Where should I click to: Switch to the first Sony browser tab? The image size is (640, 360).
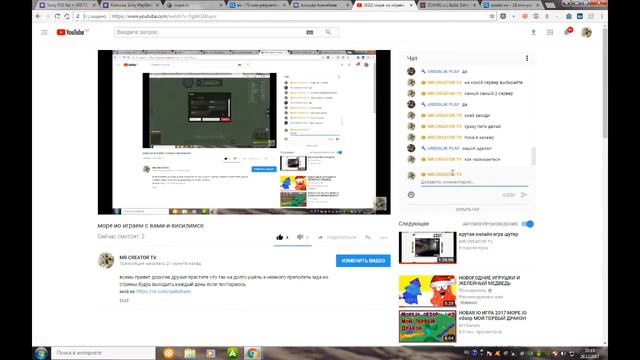67,5
